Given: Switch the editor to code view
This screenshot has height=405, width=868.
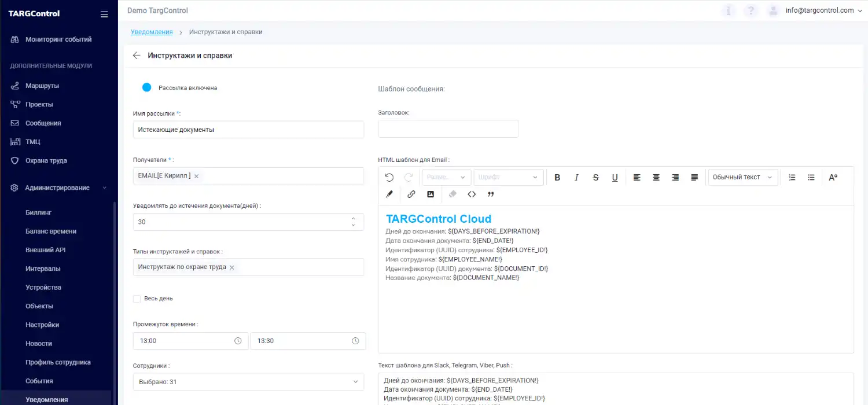Looking at the screenshot, I should pyautogui.click(x=471, y=194).
